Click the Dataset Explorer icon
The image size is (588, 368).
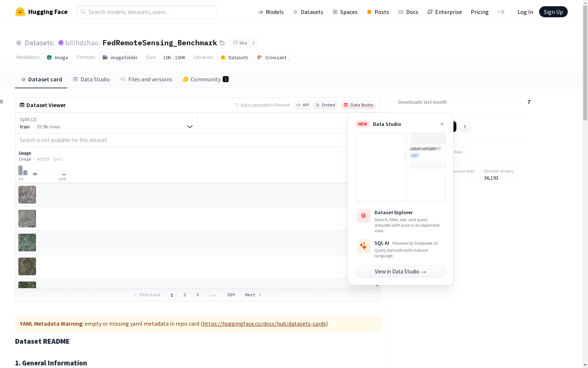(363, 216)
